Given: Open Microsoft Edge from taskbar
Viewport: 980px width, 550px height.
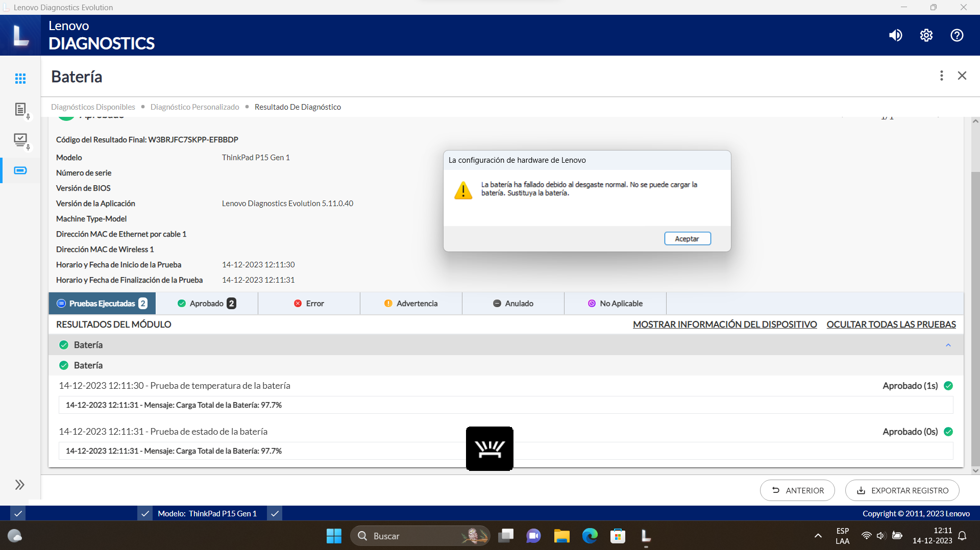Looking at the screenshot, I should 590,536.
